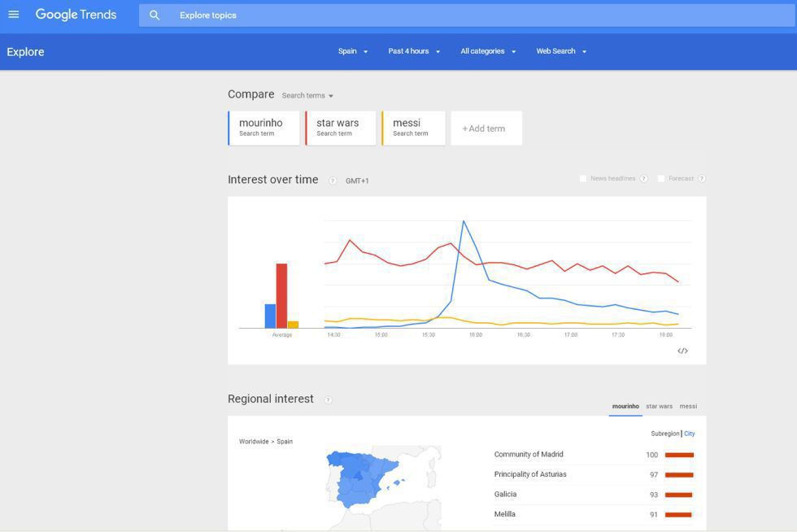Enable the Forecast checkbox
The height and width of the screenshot is (532, 797).
(661, 179)
